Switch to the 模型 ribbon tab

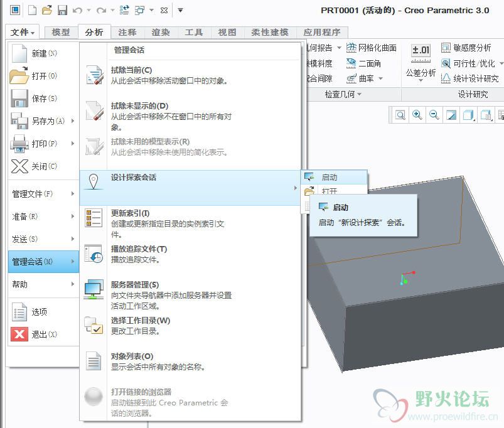point(61,33)
